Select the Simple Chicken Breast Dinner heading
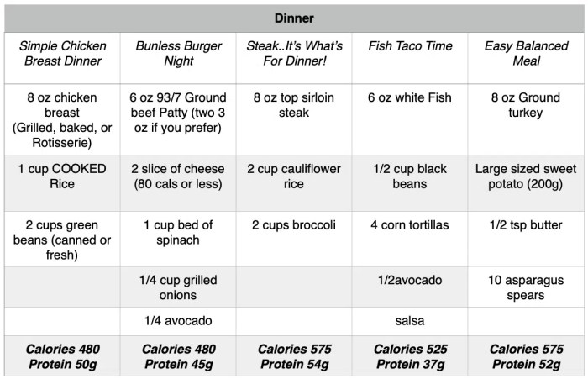588x379 pixels. [x=63, y=55]
